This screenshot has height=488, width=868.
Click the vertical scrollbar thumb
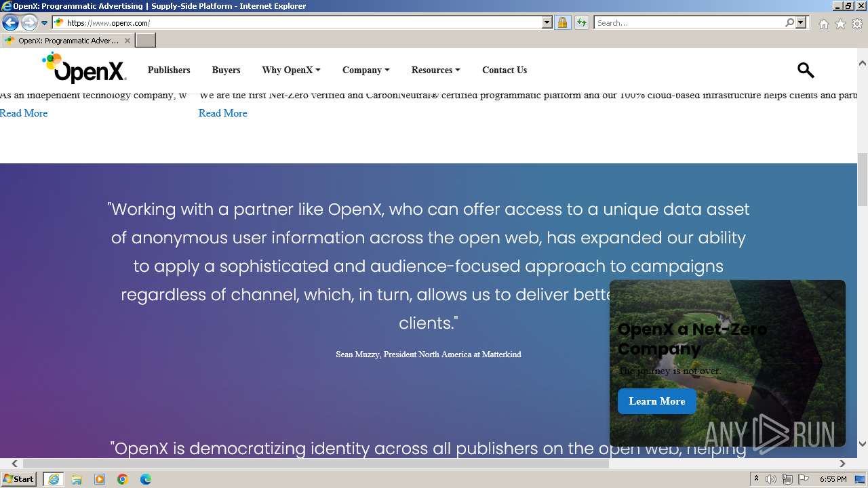click(x=863, y=180)
